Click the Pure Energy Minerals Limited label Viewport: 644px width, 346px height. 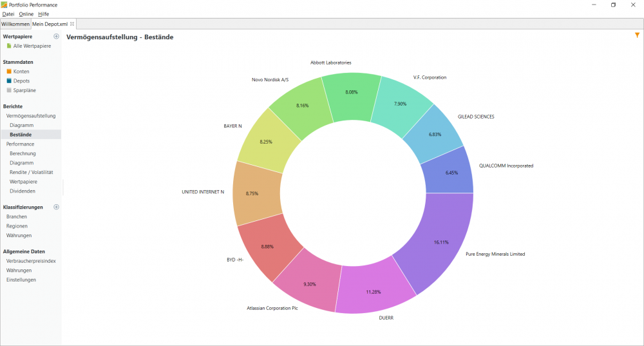pyautogui.click(x=495, y=254)
